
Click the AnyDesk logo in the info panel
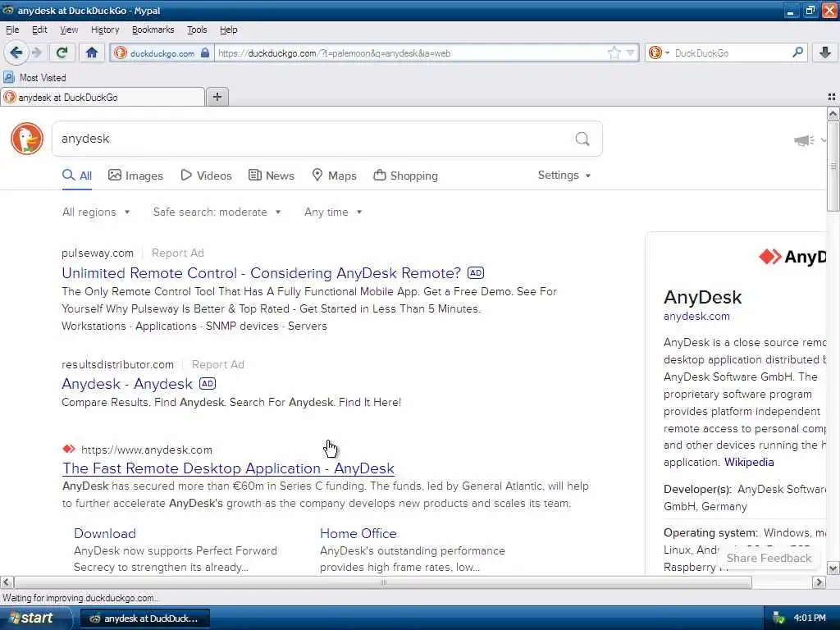pos(793,257)
